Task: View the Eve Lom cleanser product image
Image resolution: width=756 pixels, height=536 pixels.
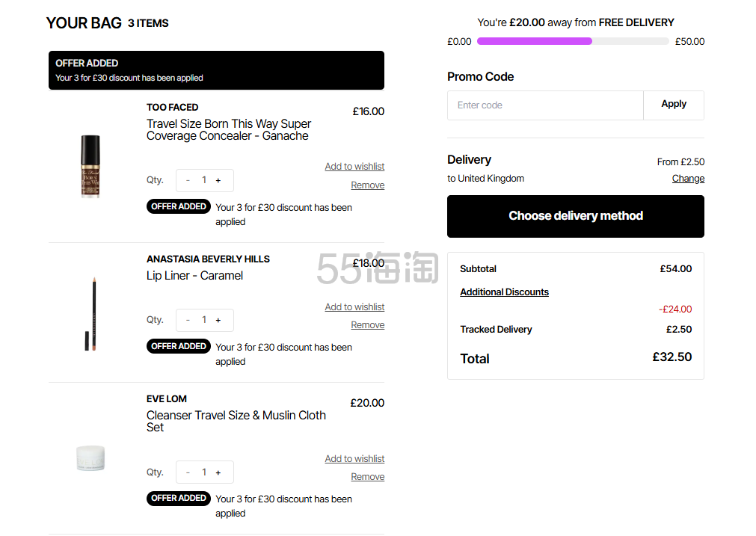Action: [x=90, y=458]
